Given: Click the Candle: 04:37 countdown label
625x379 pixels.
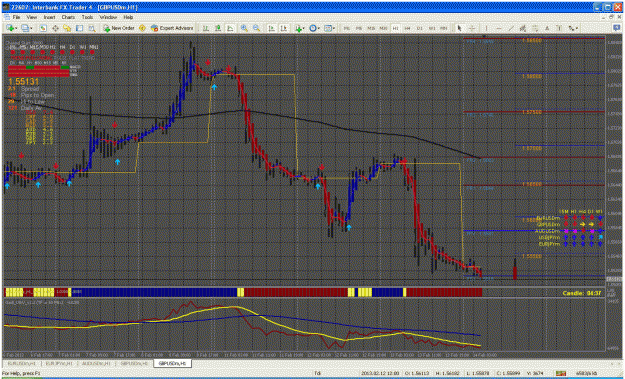Looking at the screenshot, I should (x=582, y=293).
